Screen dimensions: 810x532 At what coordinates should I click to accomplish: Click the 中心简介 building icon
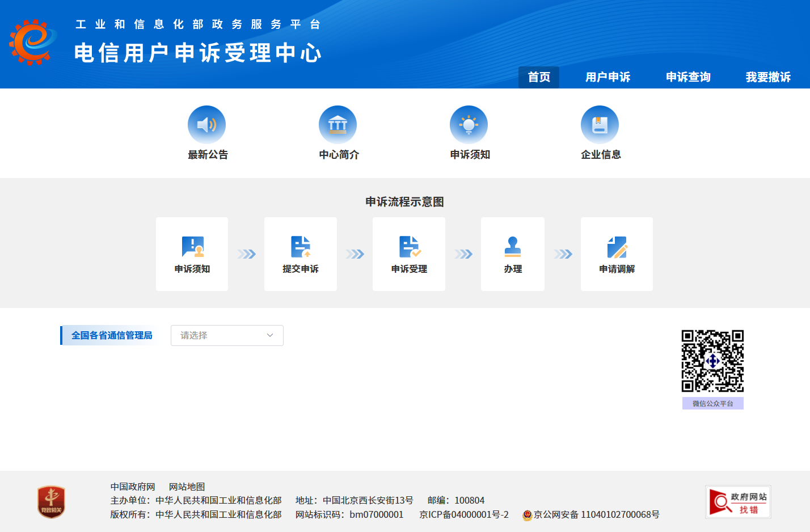coord(338,125)
